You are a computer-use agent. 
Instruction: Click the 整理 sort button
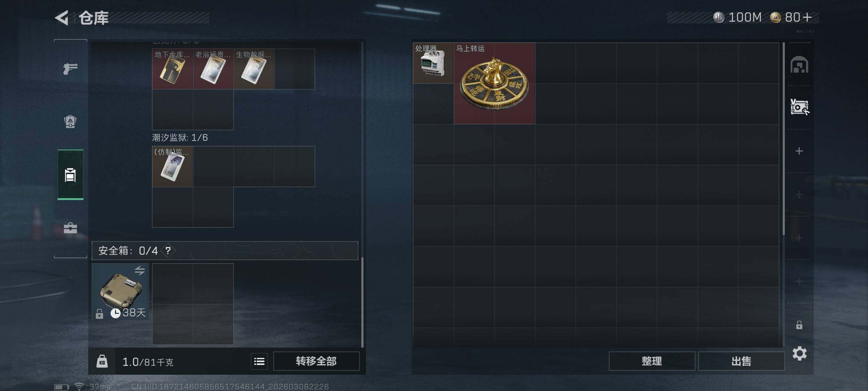click(652, 361)
